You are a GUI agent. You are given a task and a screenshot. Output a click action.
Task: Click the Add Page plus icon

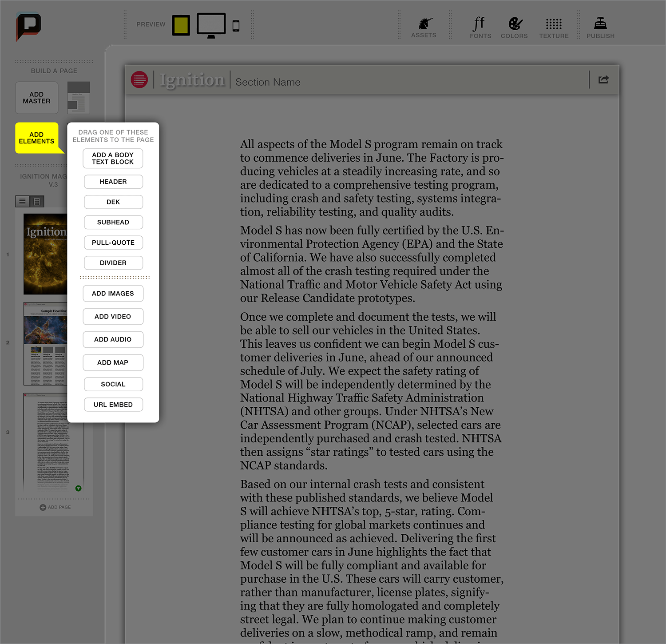tap(43, 507)
